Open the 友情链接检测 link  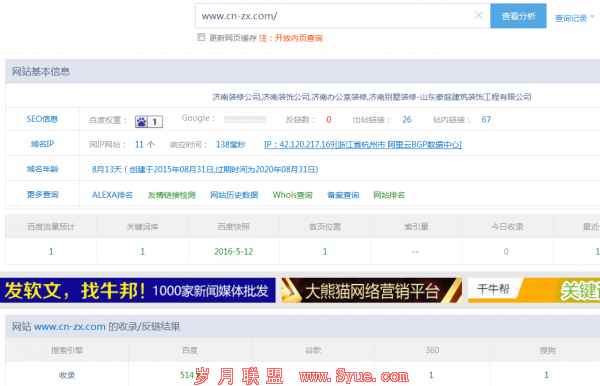pyautogui.click(x=171, y=195)
